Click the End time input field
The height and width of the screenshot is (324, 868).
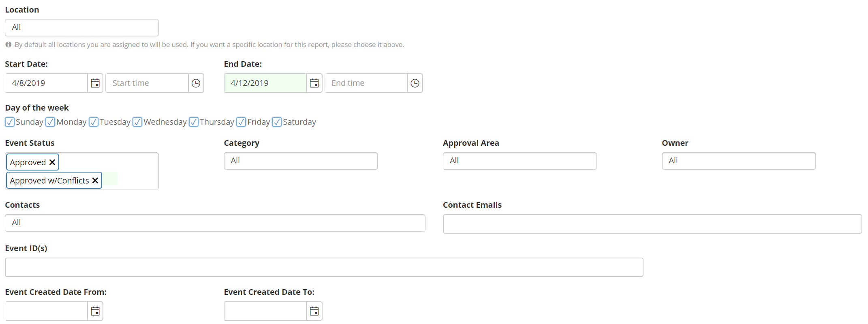click(366, 83)
